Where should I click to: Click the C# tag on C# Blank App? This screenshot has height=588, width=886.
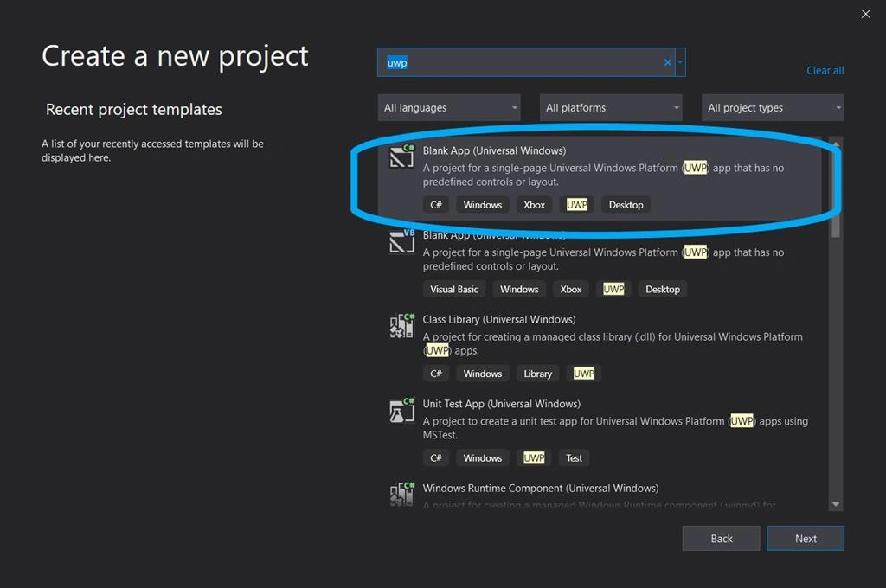pyautogui.click(x=436, y=205)
